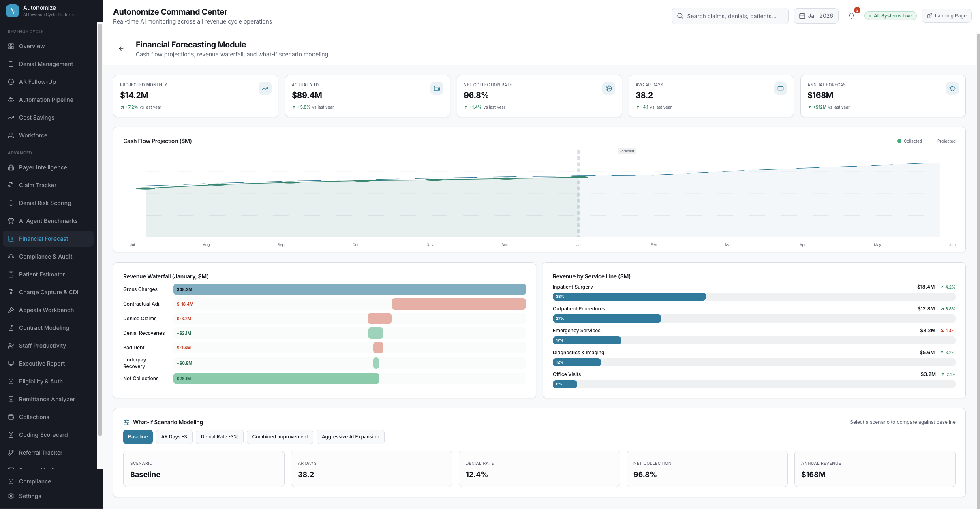Click the trend icon on Projected Monthly card
The image size is (980, 509).
click(x=265, y=88)
